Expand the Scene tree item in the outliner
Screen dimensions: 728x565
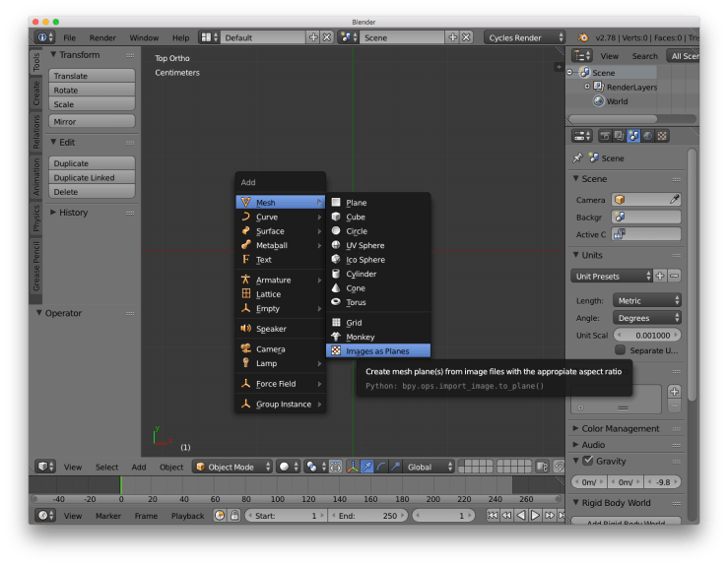pyautogui.click(x=569, y=73)
